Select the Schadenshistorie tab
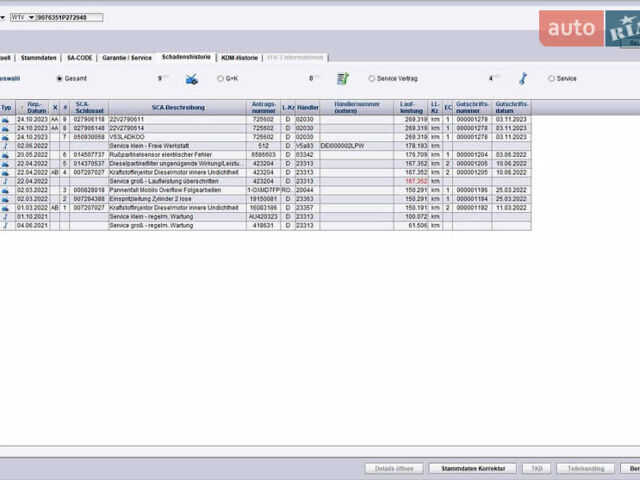The image size is (640, 480). 186,57
